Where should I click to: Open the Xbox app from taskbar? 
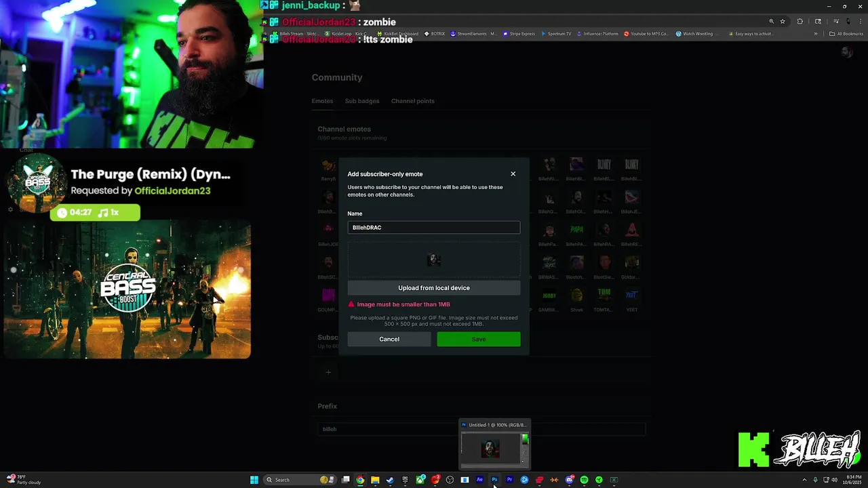pyautogui.click(x=420, y=480)
